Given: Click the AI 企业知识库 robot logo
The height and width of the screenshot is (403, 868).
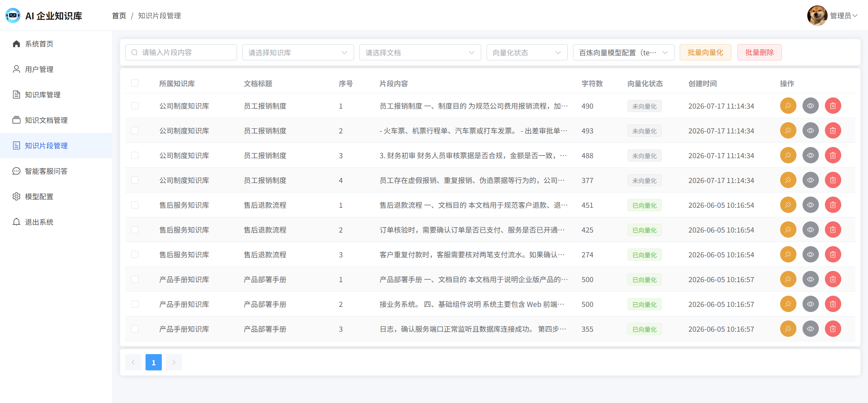Looking at the screenshot, I should [13, 16].
